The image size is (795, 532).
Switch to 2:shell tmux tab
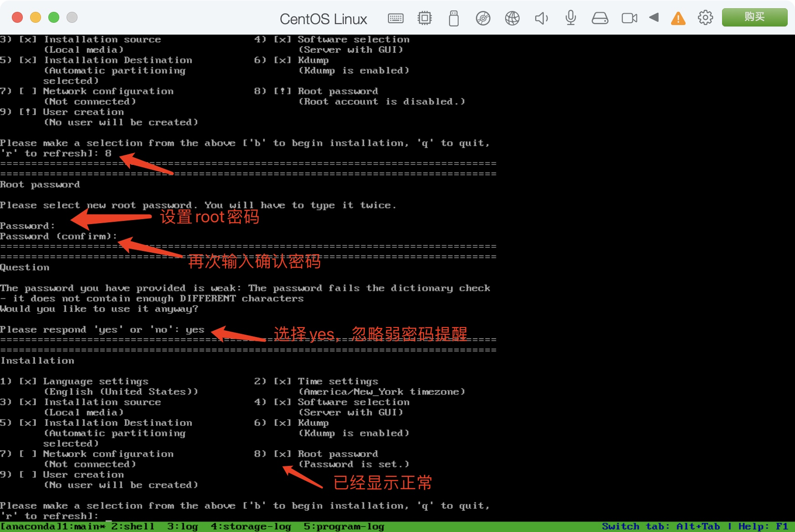133,527
